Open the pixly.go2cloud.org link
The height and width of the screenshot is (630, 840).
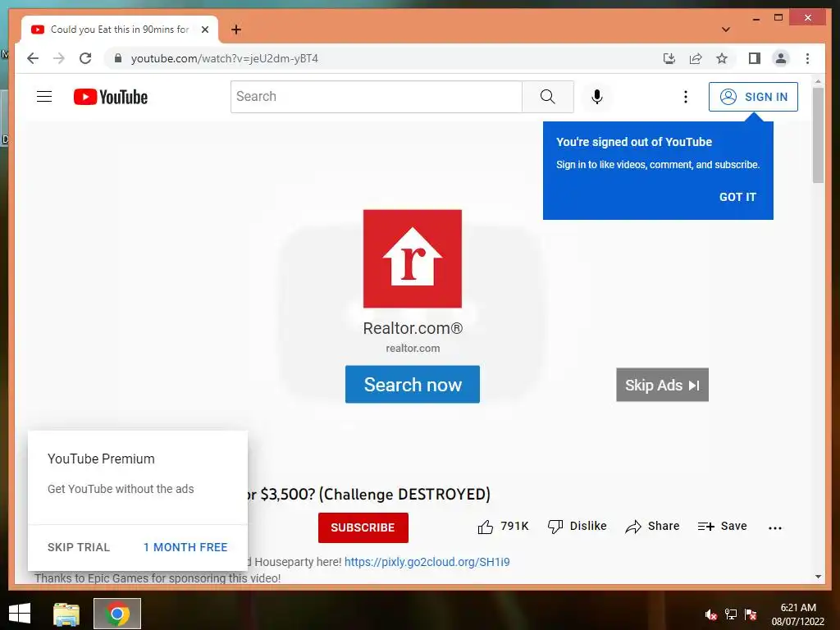point(427,562)
